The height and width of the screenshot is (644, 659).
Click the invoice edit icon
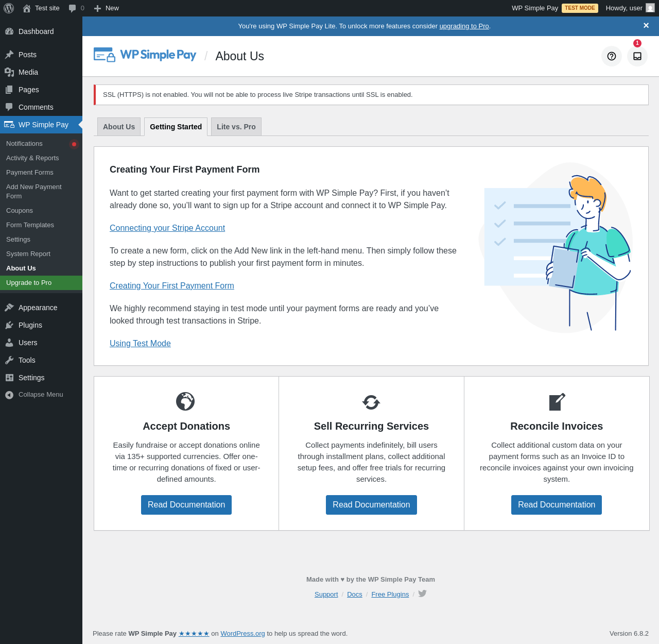pyautogui.click(x=557, y=402)
